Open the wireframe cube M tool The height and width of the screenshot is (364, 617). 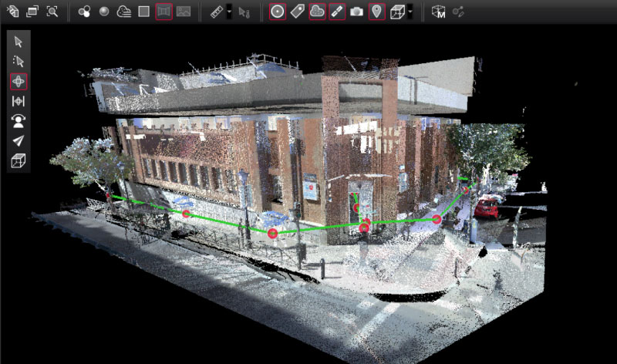click(438, 12)
